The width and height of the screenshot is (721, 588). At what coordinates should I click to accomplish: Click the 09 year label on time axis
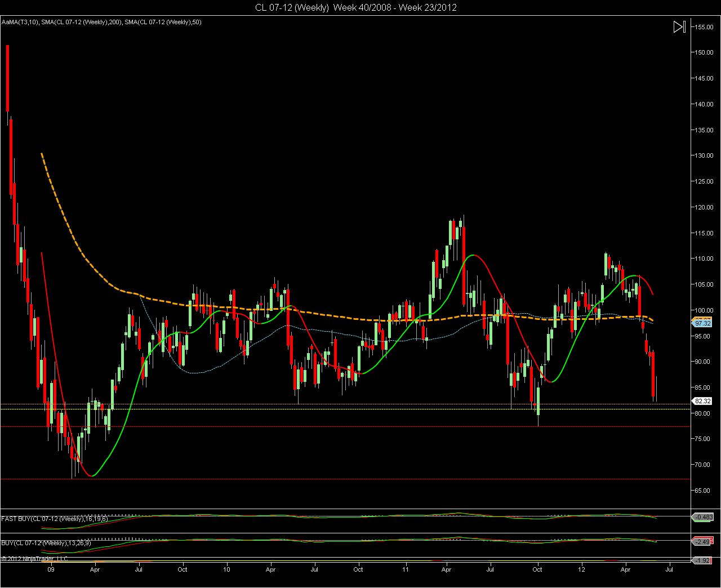coord(51,569)
